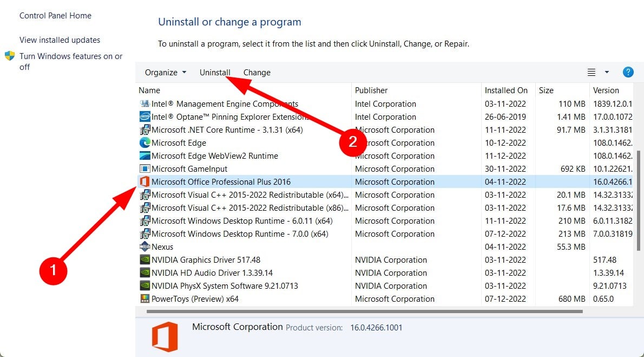The width and height of the screenshot is (644, 357).
Task: Click the Microsoft Edge browser icon
Action: pyautogui.click(x=144, y=142)
